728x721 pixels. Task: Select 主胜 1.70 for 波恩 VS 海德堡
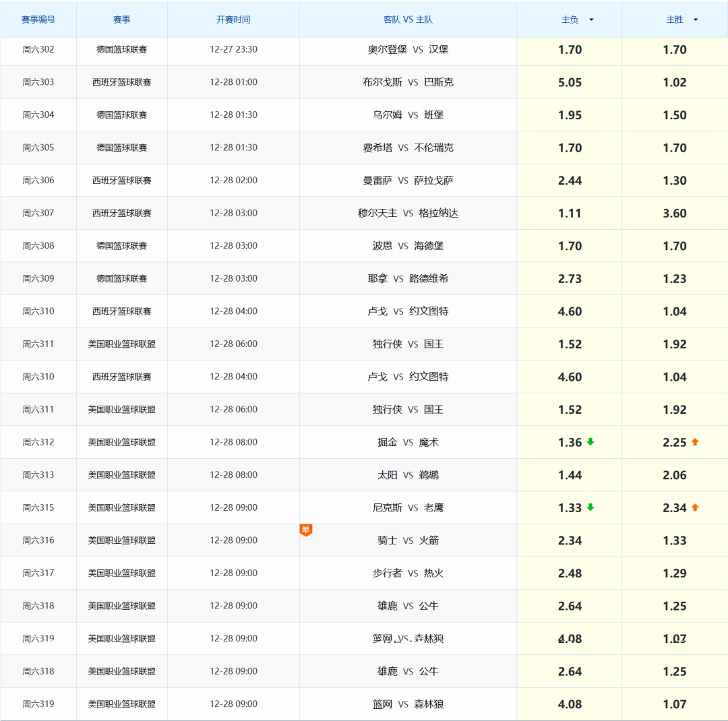coord(675,246)
